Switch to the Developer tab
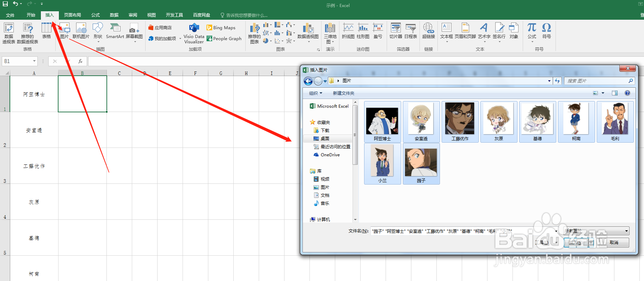This screenshot has width=644, height=281. point(174,15)
